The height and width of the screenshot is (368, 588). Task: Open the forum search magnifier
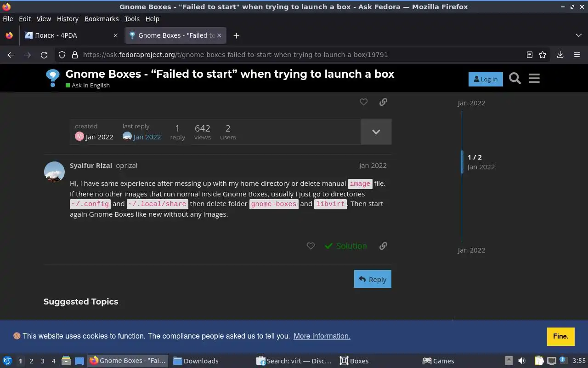pos(515,79)
